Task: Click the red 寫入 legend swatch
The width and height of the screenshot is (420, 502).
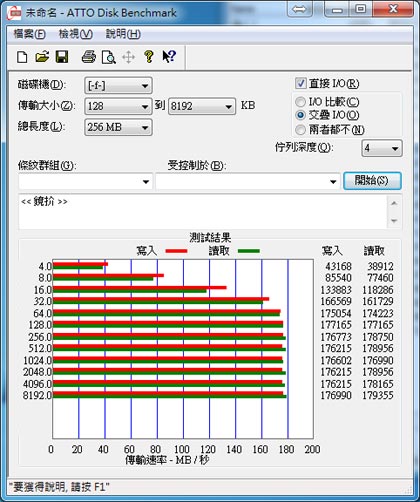Action: pyautogui.click(x=176, y=251)
